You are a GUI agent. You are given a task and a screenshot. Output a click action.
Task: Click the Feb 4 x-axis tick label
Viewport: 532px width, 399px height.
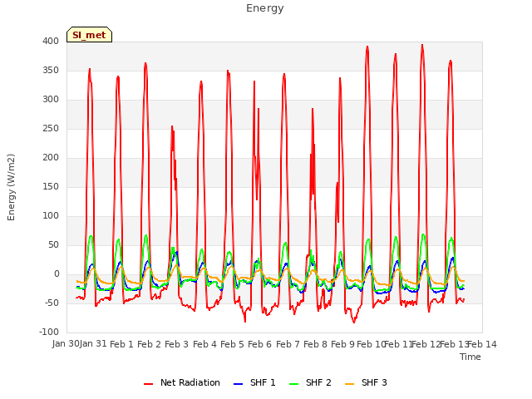coord(204,344)
